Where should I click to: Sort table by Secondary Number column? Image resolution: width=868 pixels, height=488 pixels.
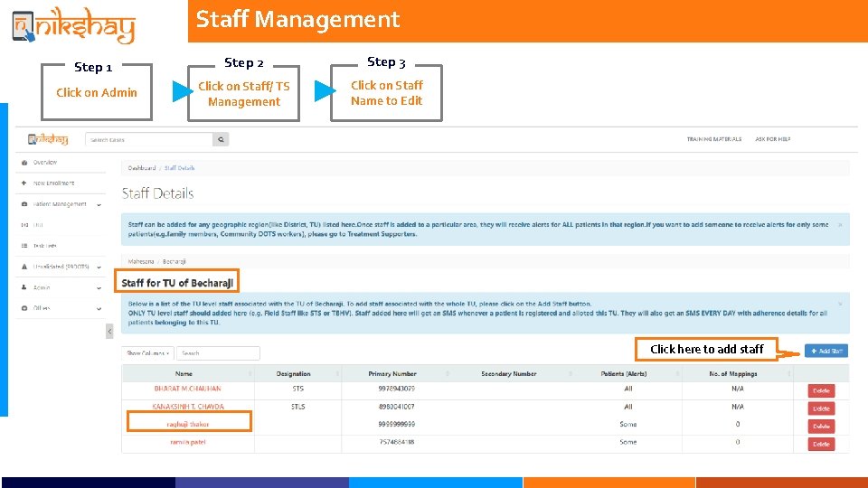(514, 373)
